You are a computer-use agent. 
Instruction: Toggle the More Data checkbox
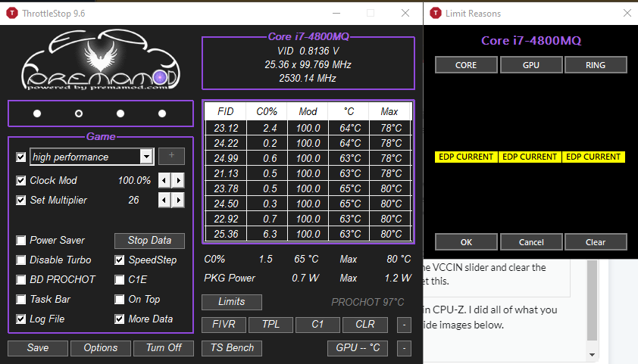(x=119, y=319)
